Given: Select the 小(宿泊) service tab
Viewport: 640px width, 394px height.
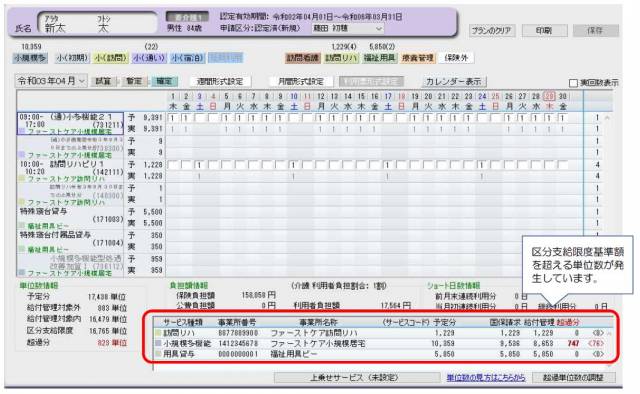Looking at the screenshot, I should [187, 58].
